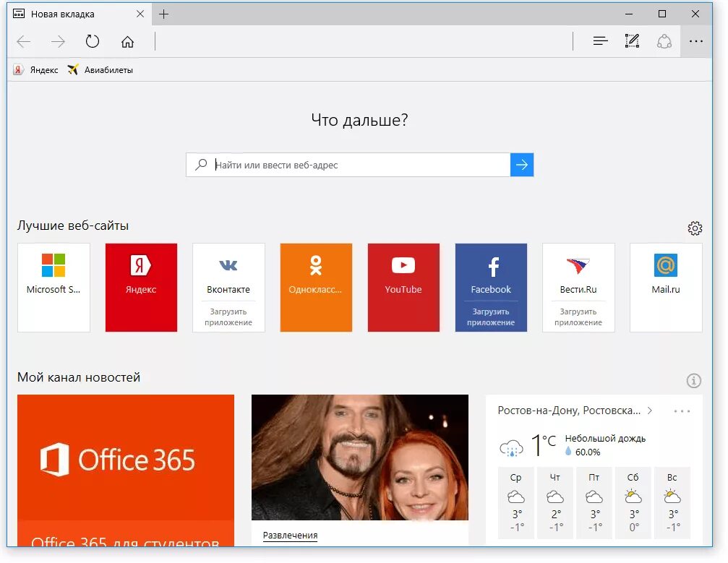Customize top sites with the gear icon
Image resolution: width=728 pixels, height=563 pixels.
click(x=695, y=228)
